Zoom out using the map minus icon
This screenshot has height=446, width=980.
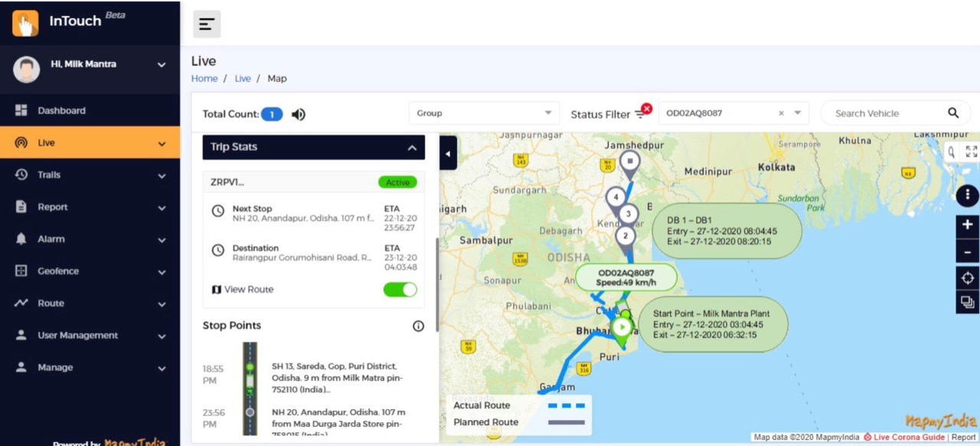point(967,251)
